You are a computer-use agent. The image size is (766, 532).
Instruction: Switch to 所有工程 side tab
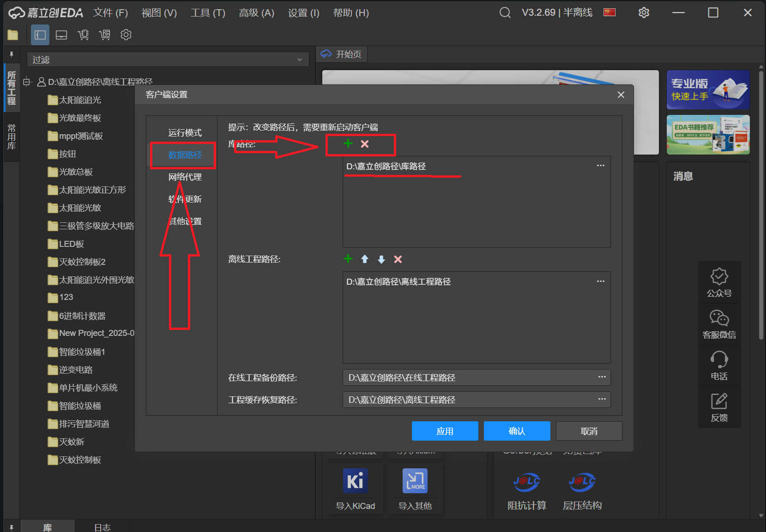pos(12,88)
